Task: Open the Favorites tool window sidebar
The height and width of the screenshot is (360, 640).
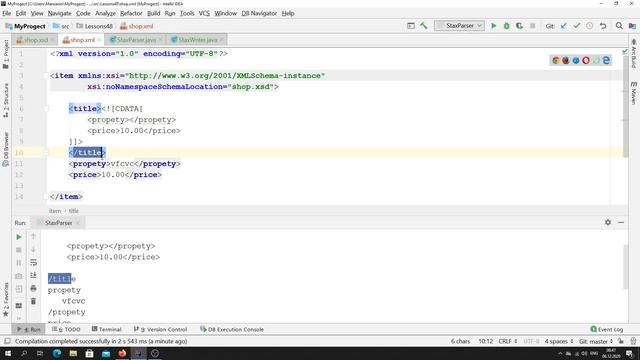Action: (6, 299)
